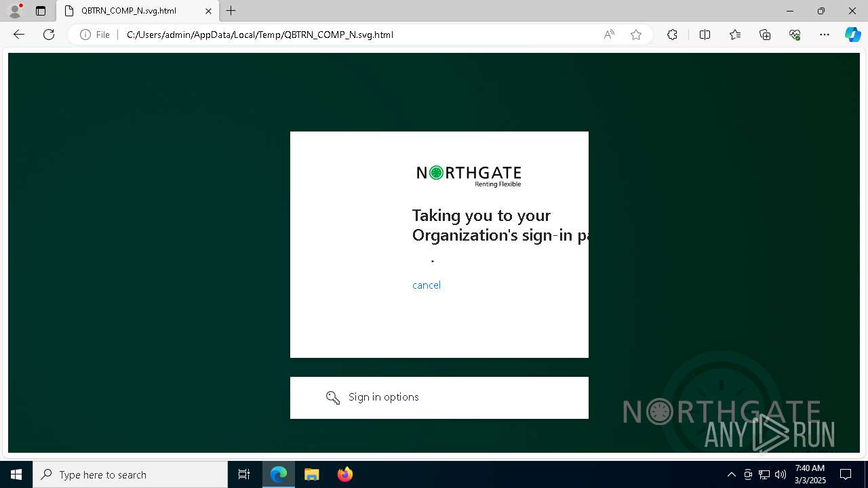Open the Windows Start menu
Image resolution: width=868 pixels, height=488 pixels.
[x=16, y=474]
